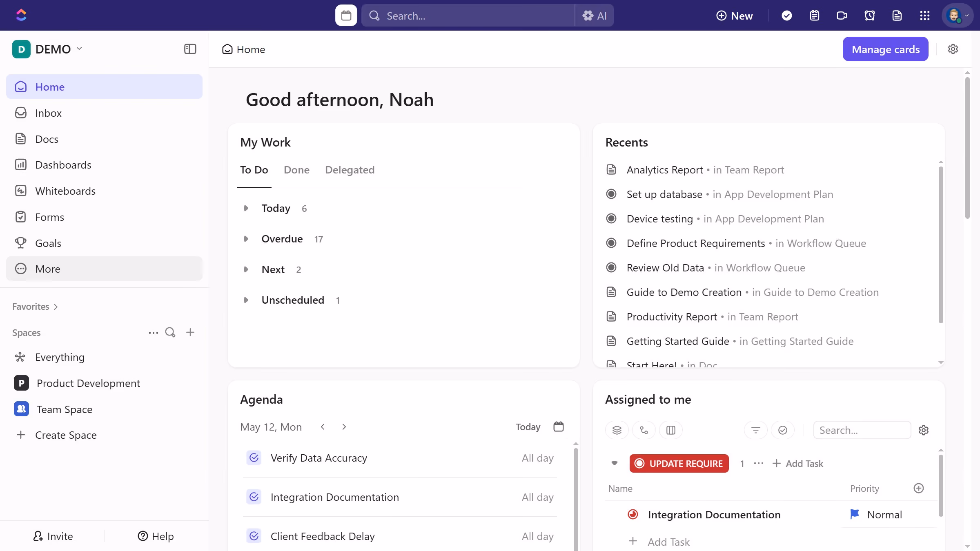
Task: Add a new space with plus icon
Action: click(190, 332)
